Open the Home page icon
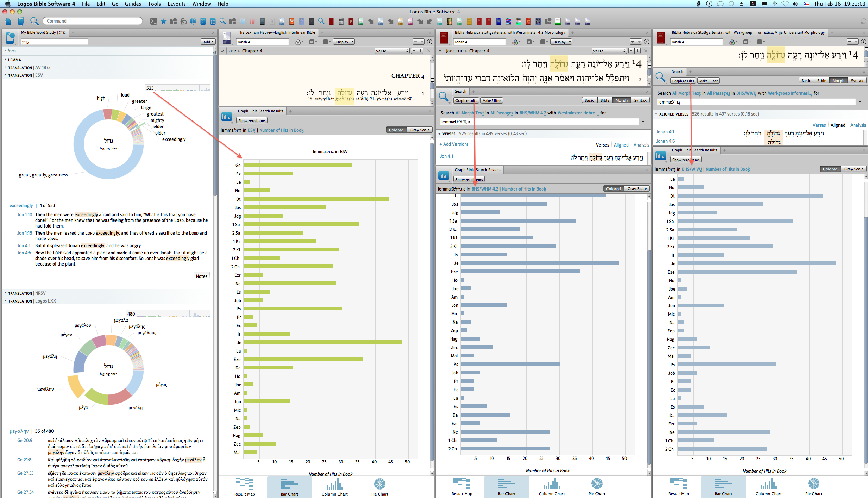 (8, 21)
